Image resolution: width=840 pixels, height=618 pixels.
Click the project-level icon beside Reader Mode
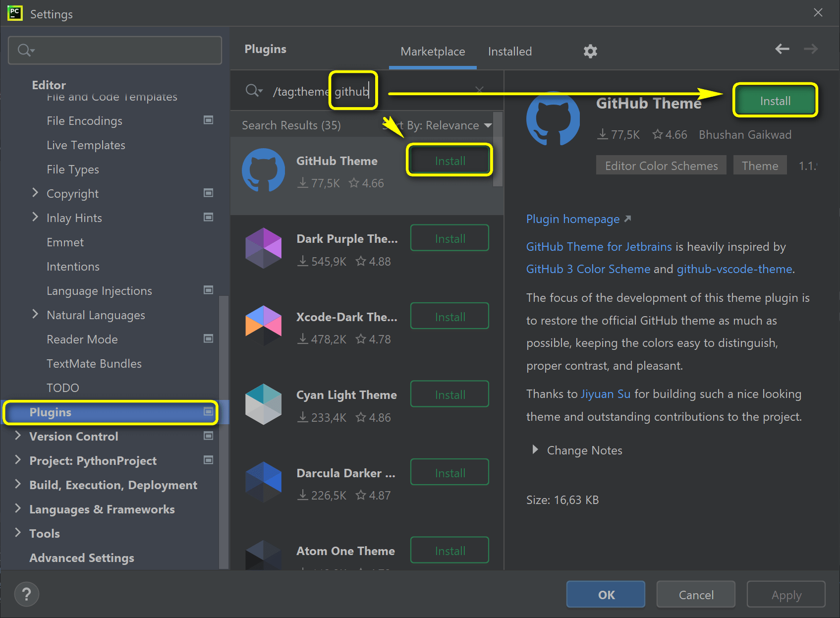(209, 338)
